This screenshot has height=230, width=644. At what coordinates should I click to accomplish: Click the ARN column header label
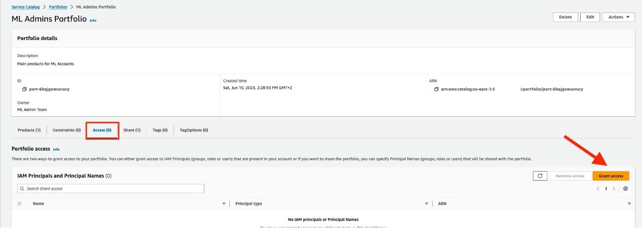442,204
